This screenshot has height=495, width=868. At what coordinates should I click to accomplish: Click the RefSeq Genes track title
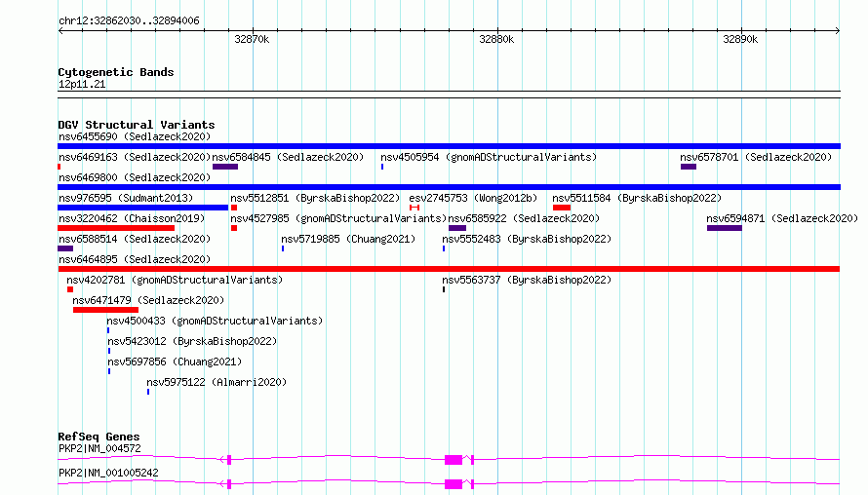coord(99,437)
